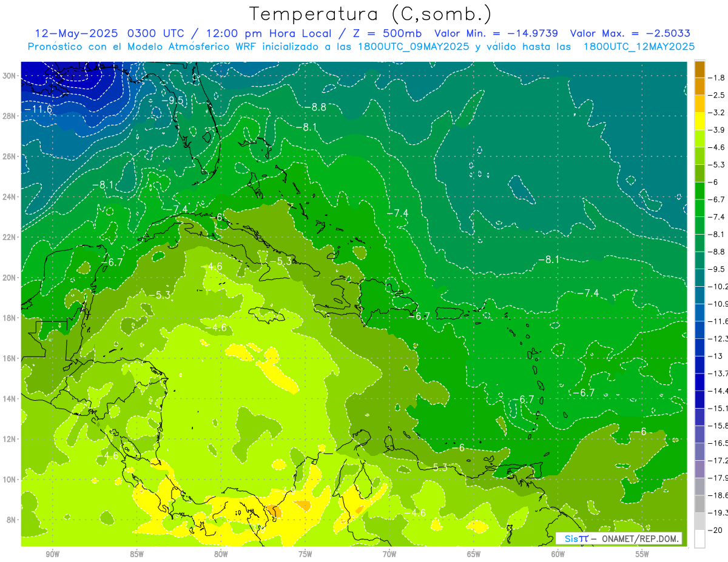Click the -15.1 legend value
Image resolution: width=728 pixels, height=562 pixels.
click(718, 408)
